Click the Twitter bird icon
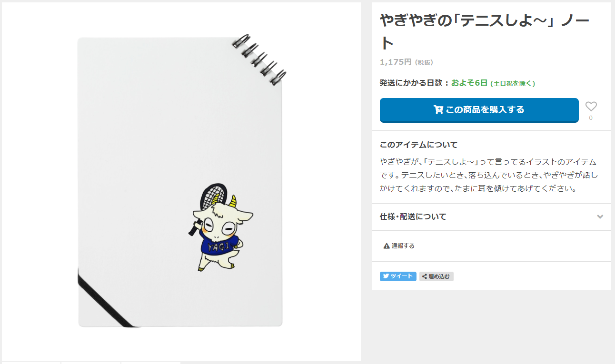 [x=385, y=276]
